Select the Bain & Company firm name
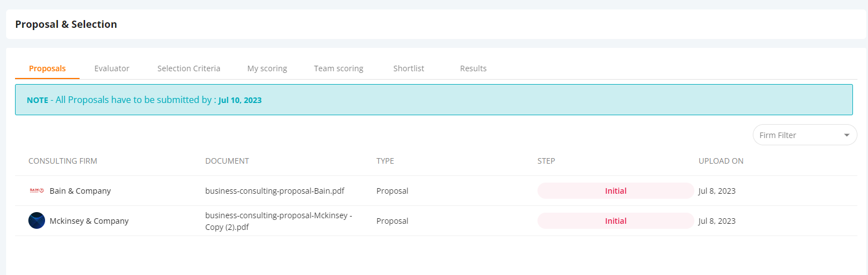The image size is (868, 275). click(80, 191)
